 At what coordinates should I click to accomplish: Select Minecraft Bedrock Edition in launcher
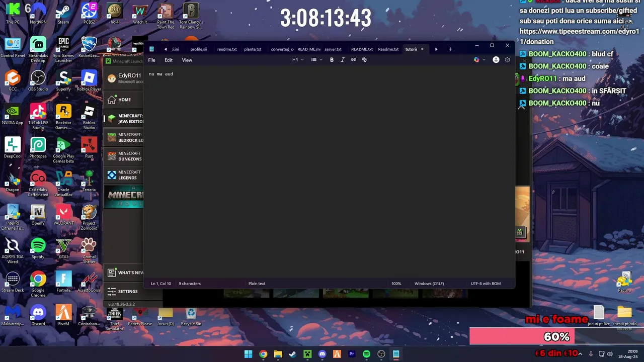point(124,137)
